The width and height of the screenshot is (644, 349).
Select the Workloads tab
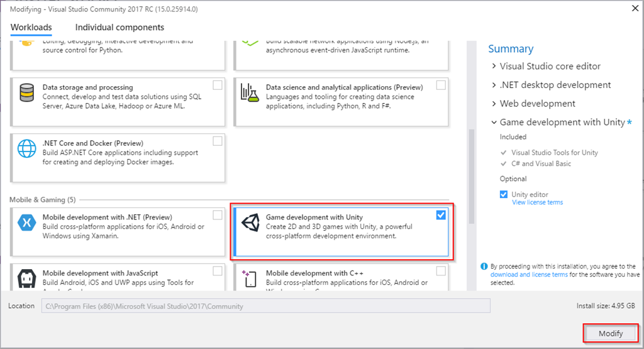click(31, 28)
